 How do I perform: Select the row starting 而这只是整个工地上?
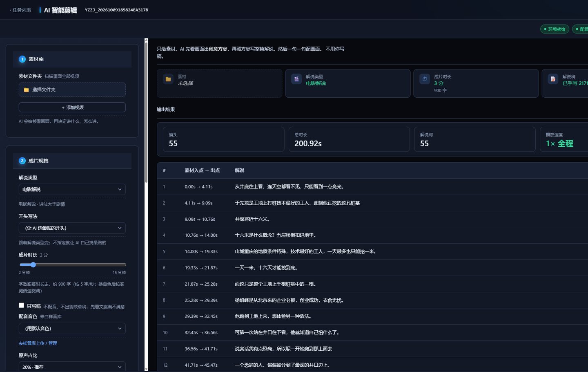(x=372, y=284)
